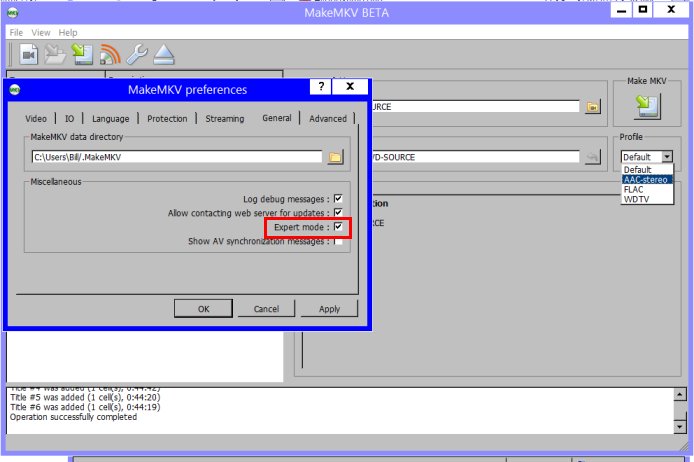
Task: Click the Open disc toolbar icon
Action: pos(55,55)
